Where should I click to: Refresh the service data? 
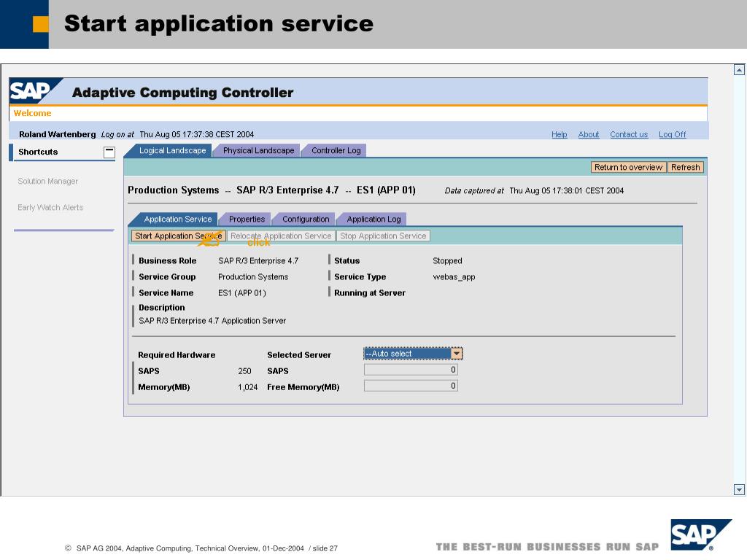click(x=685, y=167)
